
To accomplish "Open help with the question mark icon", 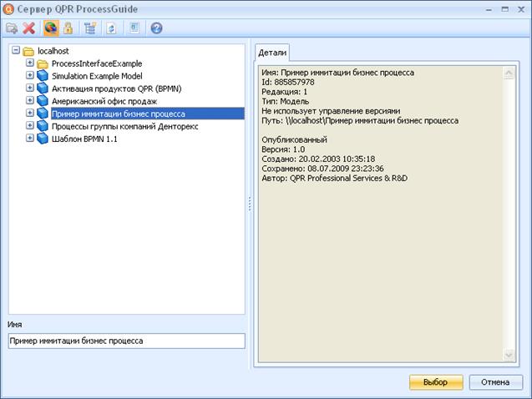I will [x=156, y=28].
